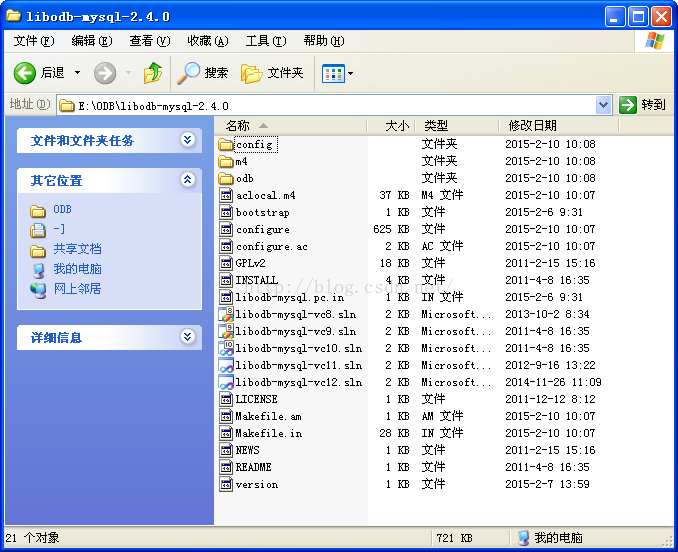The image size is (678, 552).
Task: Open the ODB folder link
Action: click(62, 210)
